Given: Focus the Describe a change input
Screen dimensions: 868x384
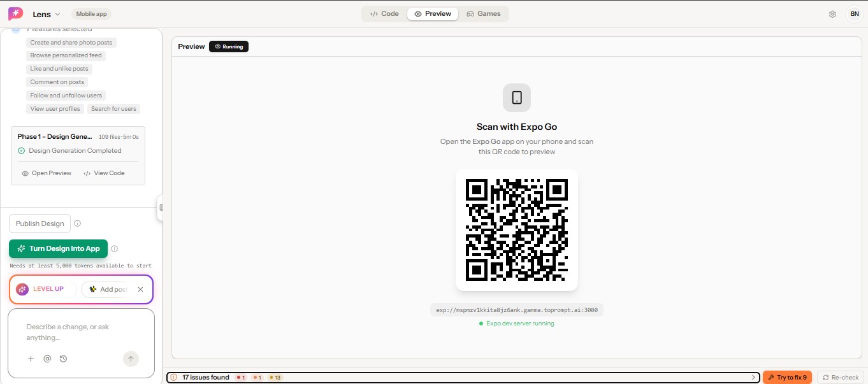Looking at the screenshot, I should tap(81, 332).
